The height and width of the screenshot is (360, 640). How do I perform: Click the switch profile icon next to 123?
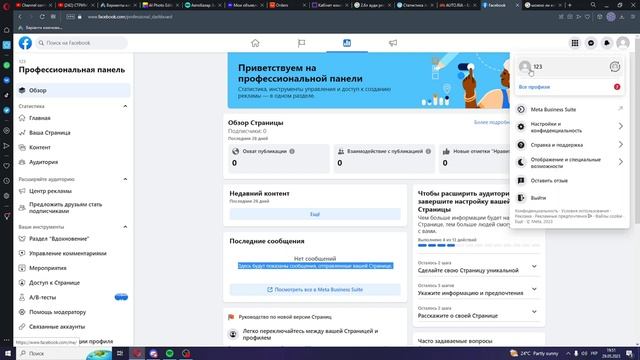click(x=615, y=67)
